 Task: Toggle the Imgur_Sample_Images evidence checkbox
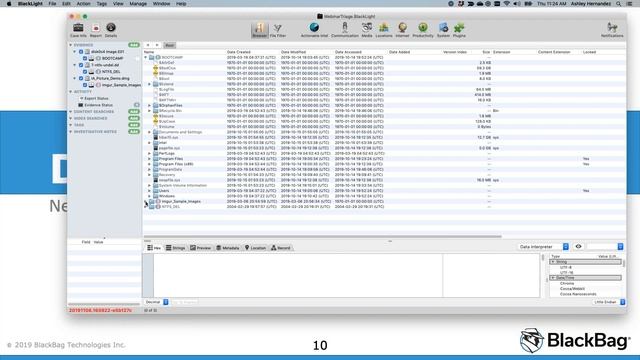[85, 85]
